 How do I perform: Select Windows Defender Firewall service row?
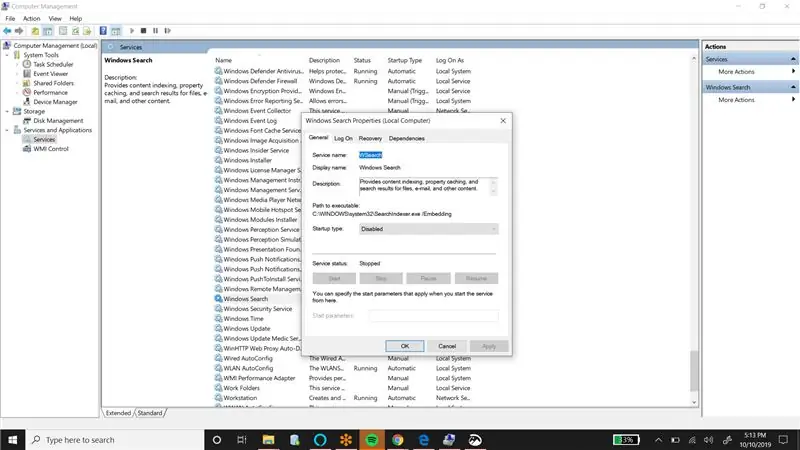(344, 81)
